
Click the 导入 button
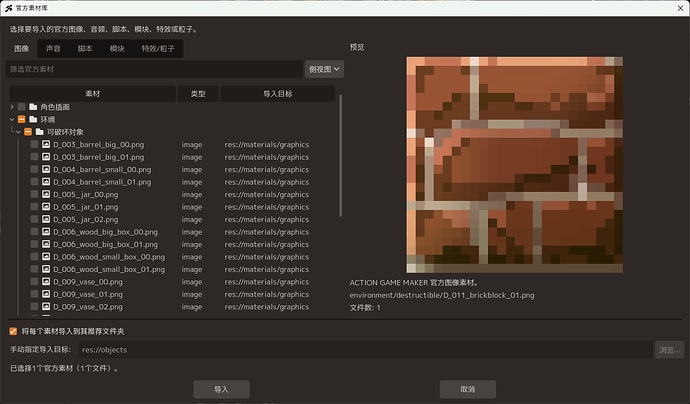(x=221, y=389)
